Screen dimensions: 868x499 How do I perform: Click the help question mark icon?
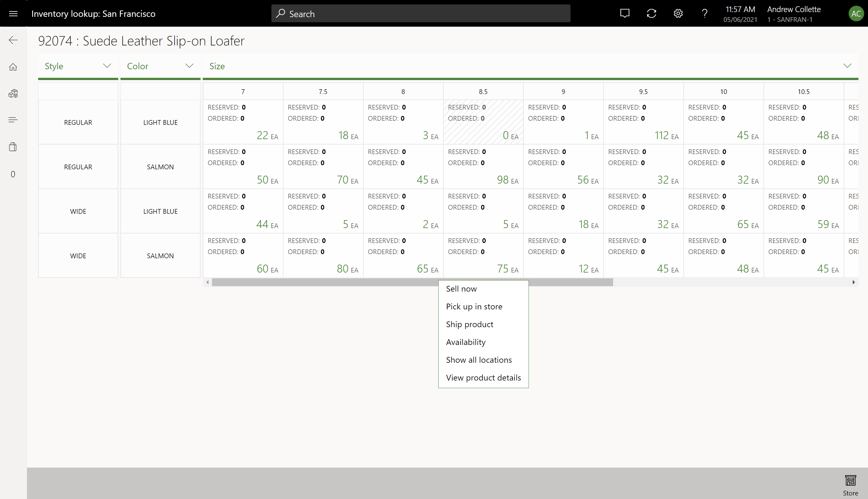tap(705, 13)
